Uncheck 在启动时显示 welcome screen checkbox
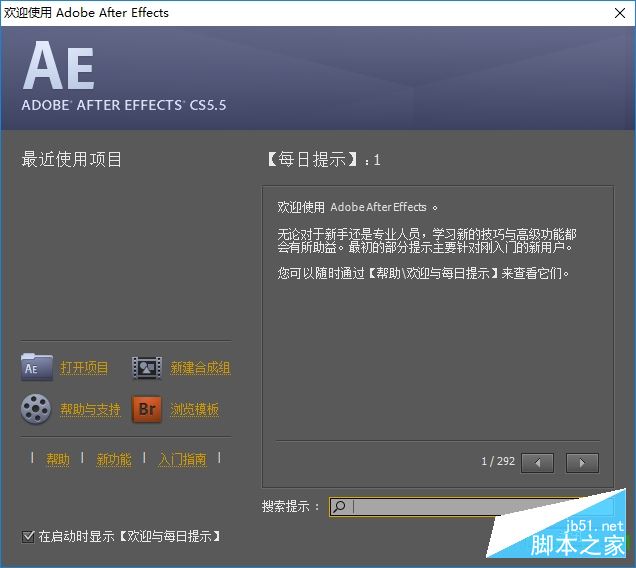Image resolution: width=636 pixels, height=568 pixels. point(28,537)
